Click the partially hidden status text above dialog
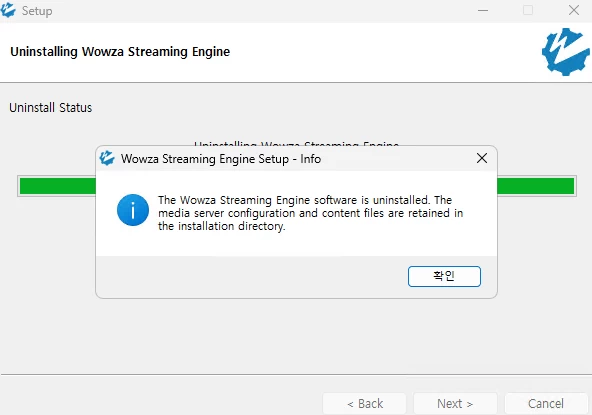 coord(296,144)
